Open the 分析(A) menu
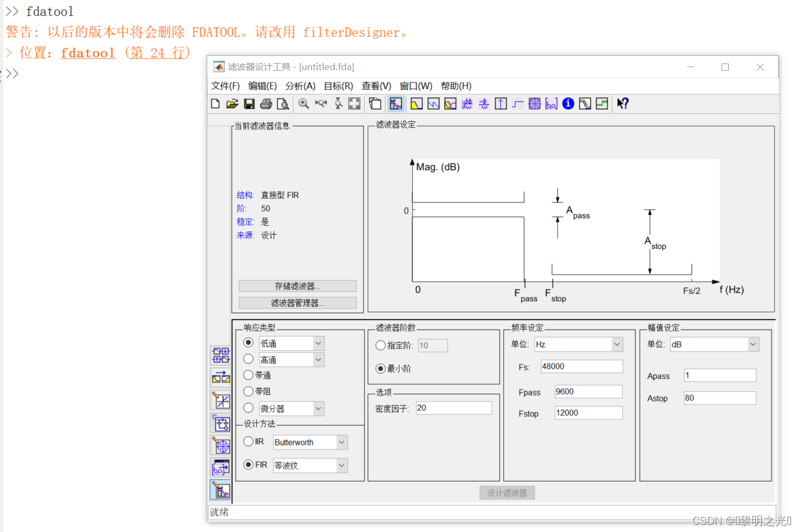This screenshot has height=532, width=800. 300,85
